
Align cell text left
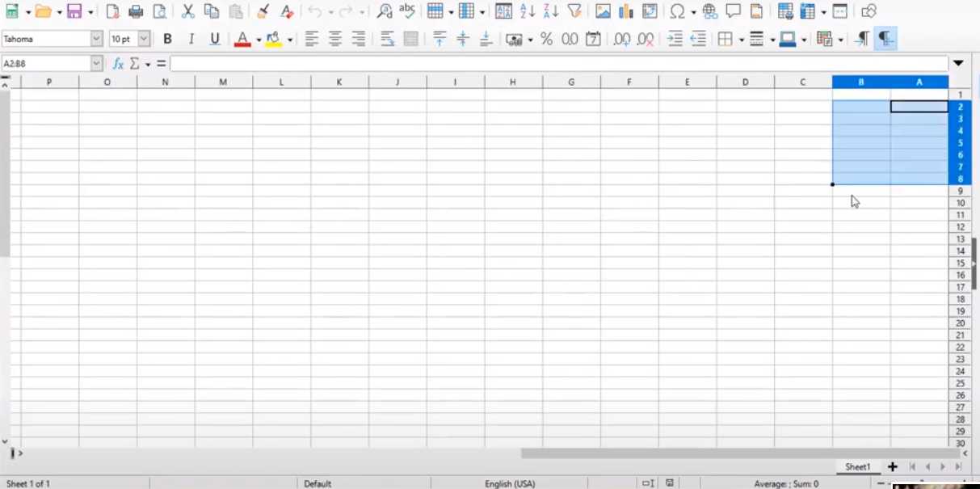pyautogui.click(x=311, y=39)
